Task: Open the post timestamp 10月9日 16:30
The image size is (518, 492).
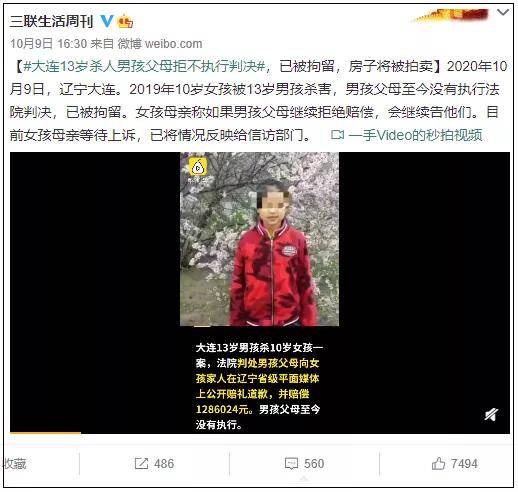Action: pyautogui.click(x=48, y=44)
